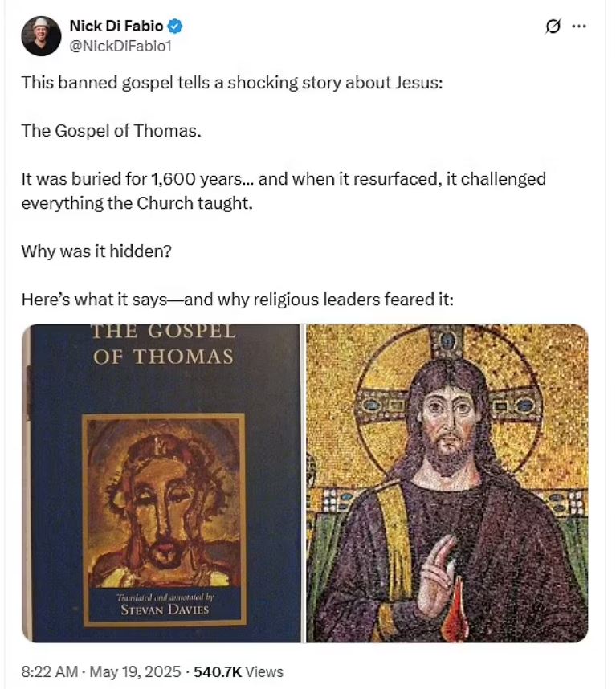Click the Nick Di Fabio display name
Image resolution: width=616 pixels, height=689 pixels.
116,26
